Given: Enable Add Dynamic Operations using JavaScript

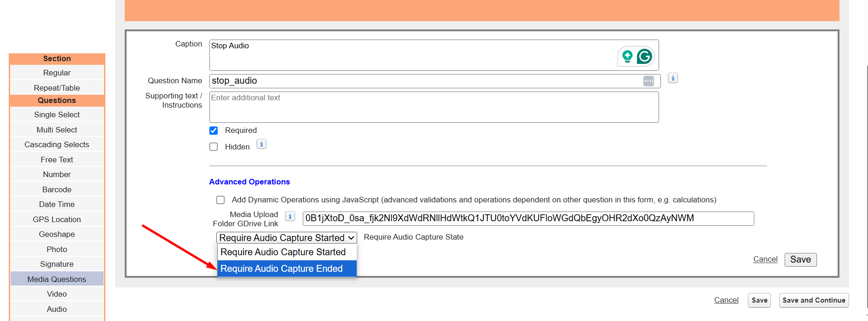Looking at the screenshot, I should tap(220, 200).
